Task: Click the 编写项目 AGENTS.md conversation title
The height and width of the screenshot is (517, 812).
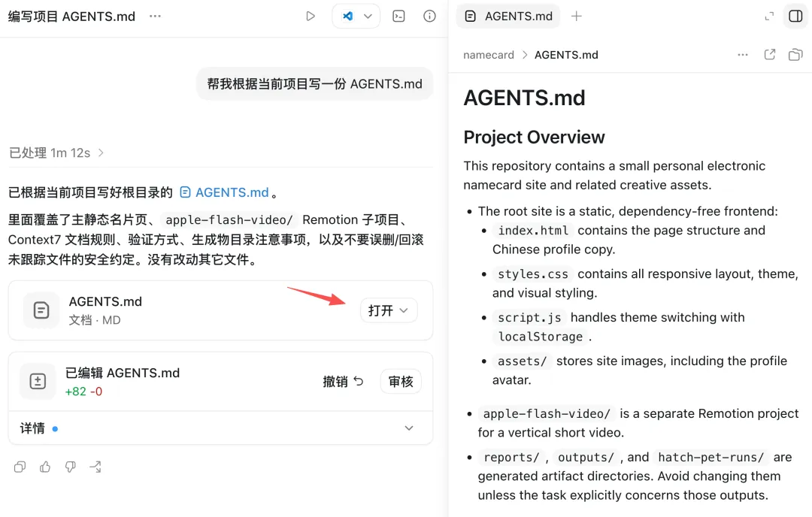Action: point(71,17)
